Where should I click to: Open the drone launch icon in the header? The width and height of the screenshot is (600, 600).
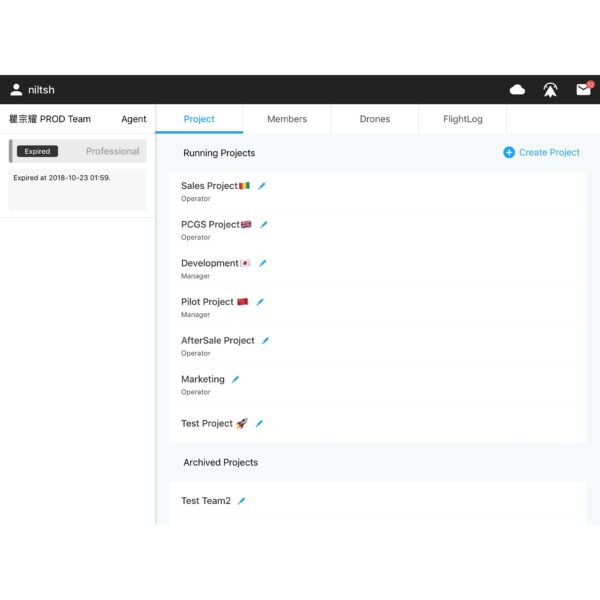[550, 90]
